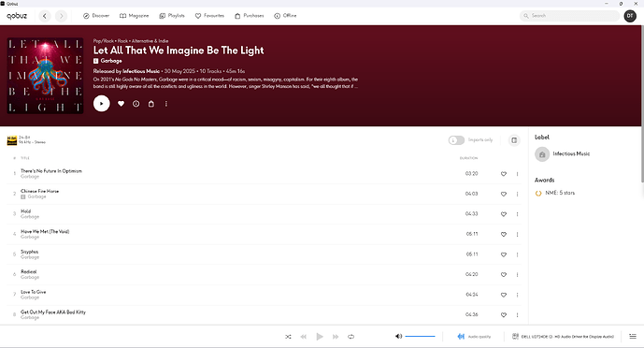This screenshot has width=644, height=348.
Task: Click the Search input field
Action: click(x=569, y=16)
